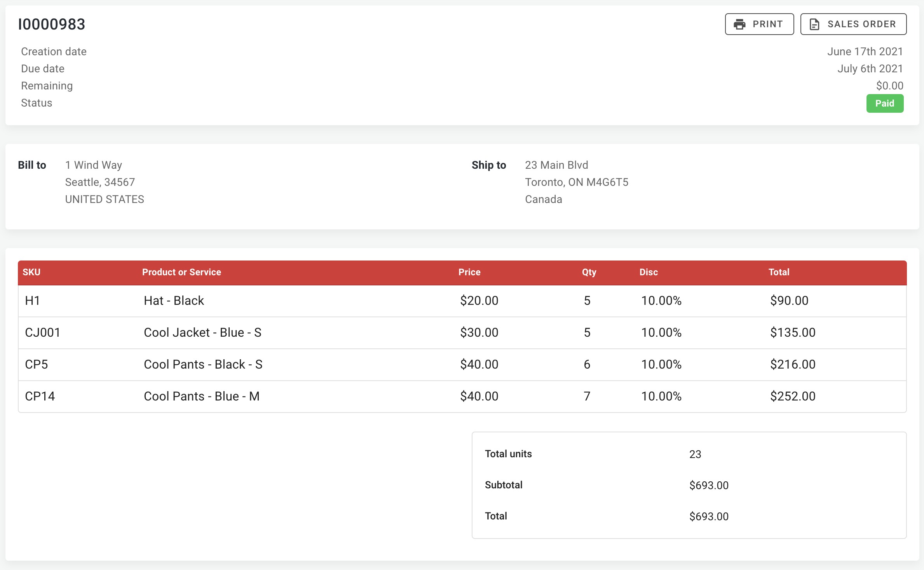Click the Subtotal $693.00 value
Screen dimensions: 924x570
[709, 485]
